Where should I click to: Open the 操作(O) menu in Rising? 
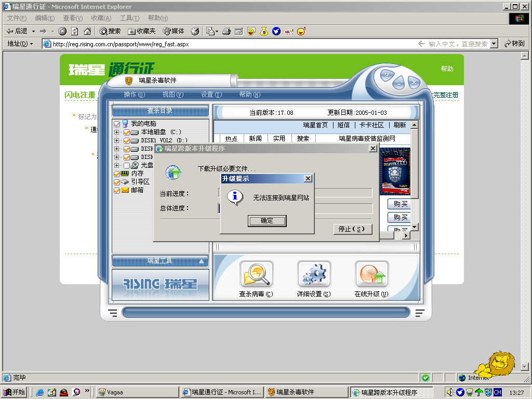(x=135, y=95)
